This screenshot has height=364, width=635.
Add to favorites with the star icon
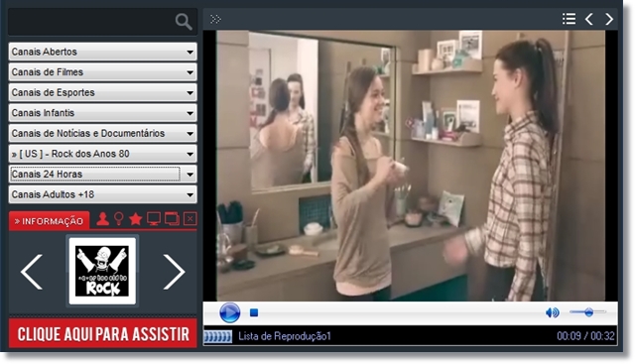136,219
